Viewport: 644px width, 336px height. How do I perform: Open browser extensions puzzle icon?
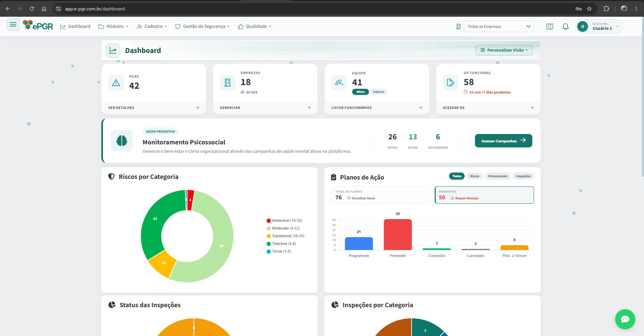click(x=606, y=9)
